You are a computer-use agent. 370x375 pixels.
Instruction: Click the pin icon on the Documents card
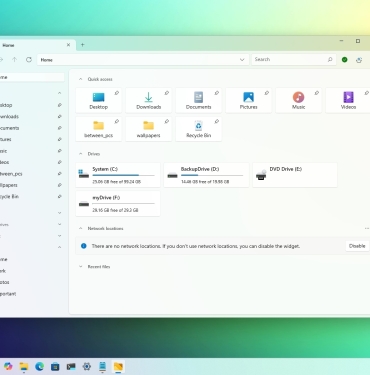pos(217,93)
